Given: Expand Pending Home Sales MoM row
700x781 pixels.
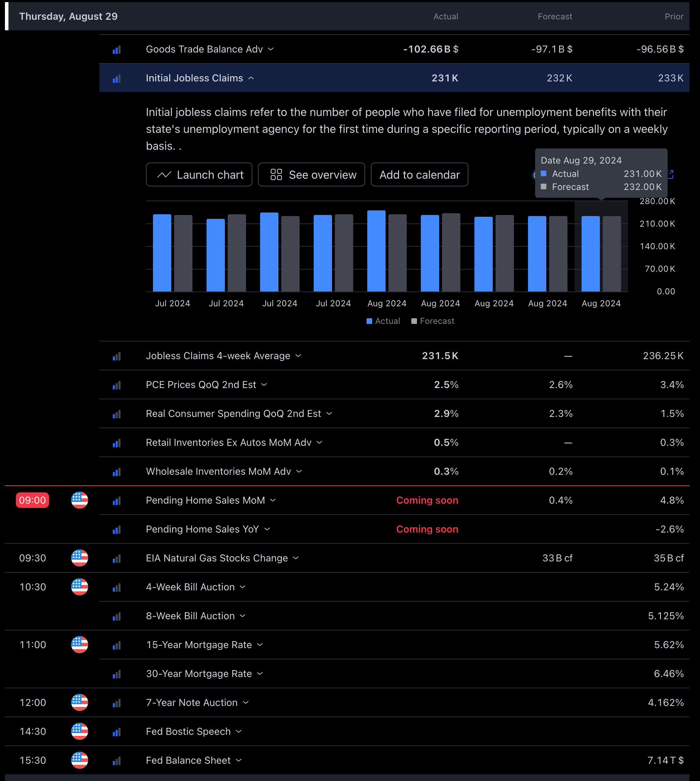Looking at the screenshot, I should pyautogui.click(x=273, y=500).
